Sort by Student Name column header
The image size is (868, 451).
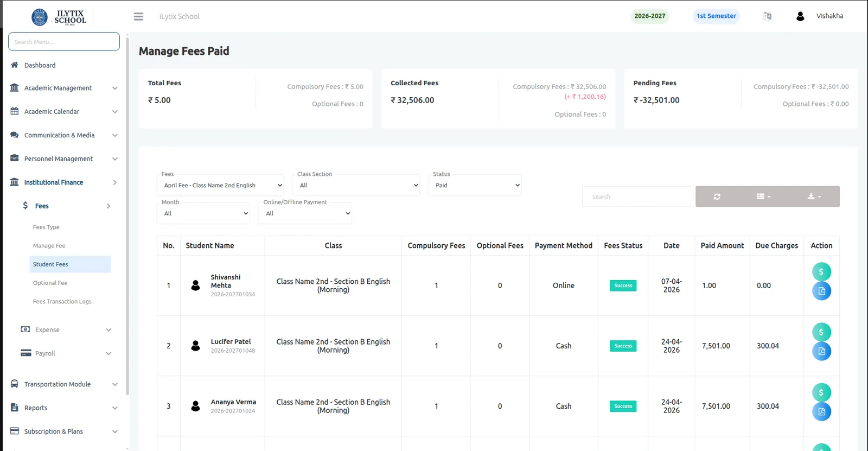coord(210,246)
